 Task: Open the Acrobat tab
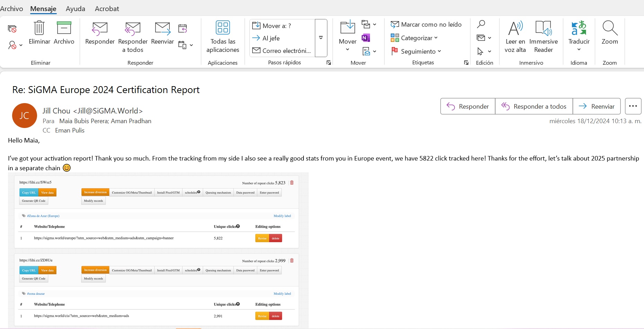click(x=107, y=8)
